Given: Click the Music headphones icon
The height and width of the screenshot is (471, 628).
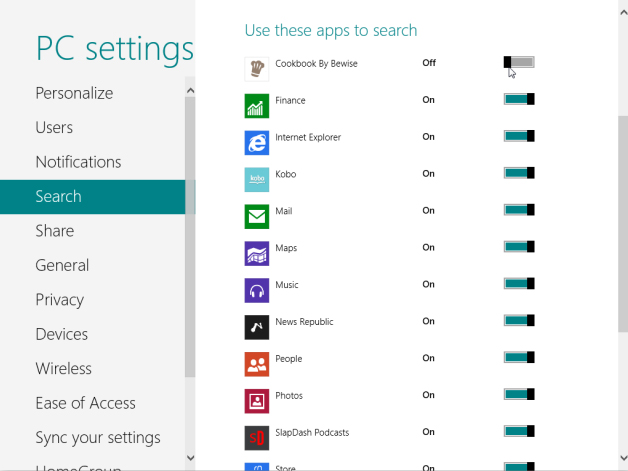Looking at the screenshot, I should (x=257, y=290).
